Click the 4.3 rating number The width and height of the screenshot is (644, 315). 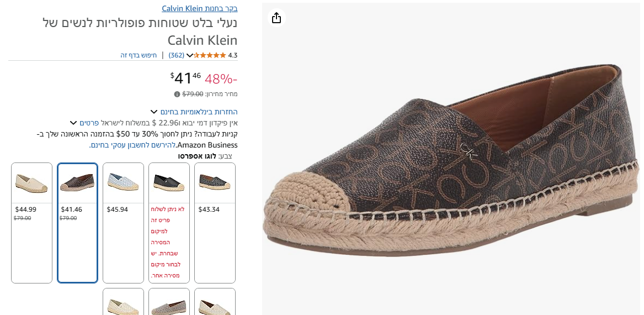coord(233,55)
